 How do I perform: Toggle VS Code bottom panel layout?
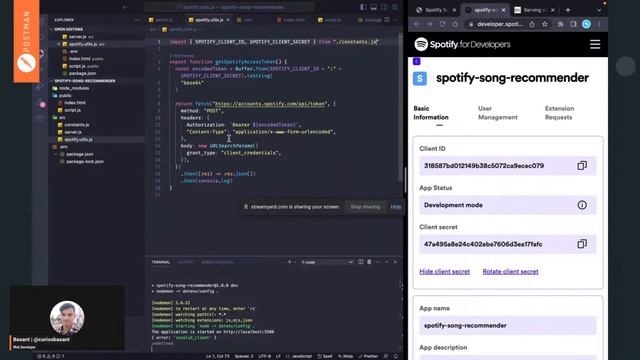point(373,7)
